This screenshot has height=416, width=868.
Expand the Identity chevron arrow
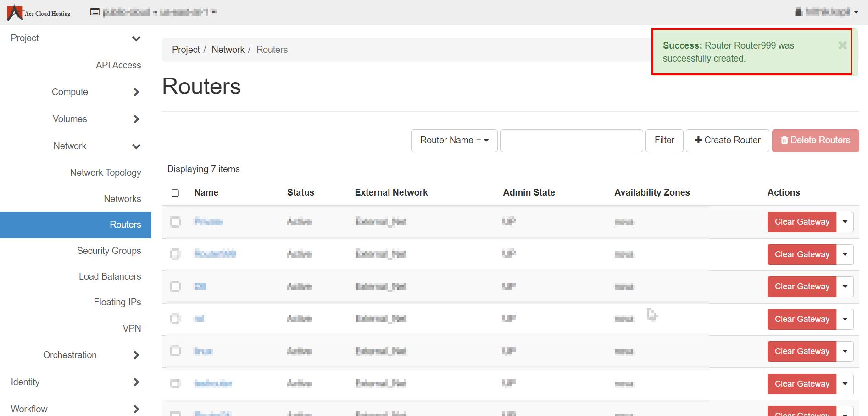(x=136, y=382)
